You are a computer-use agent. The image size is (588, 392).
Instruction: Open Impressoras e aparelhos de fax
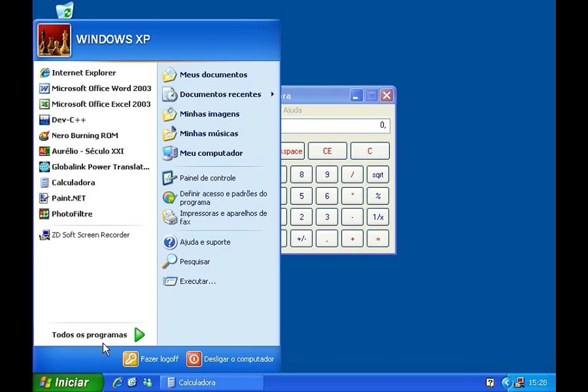(215, 217)
